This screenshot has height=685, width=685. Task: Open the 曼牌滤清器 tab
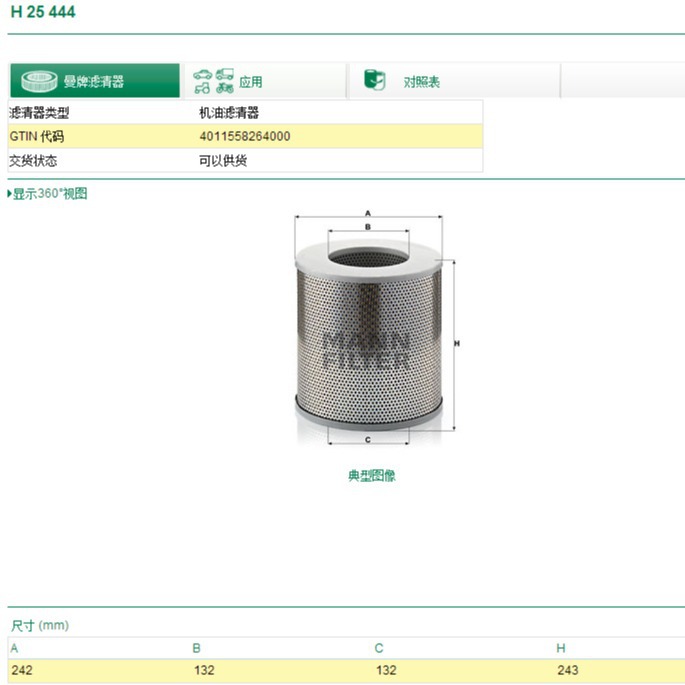[95, 80]
